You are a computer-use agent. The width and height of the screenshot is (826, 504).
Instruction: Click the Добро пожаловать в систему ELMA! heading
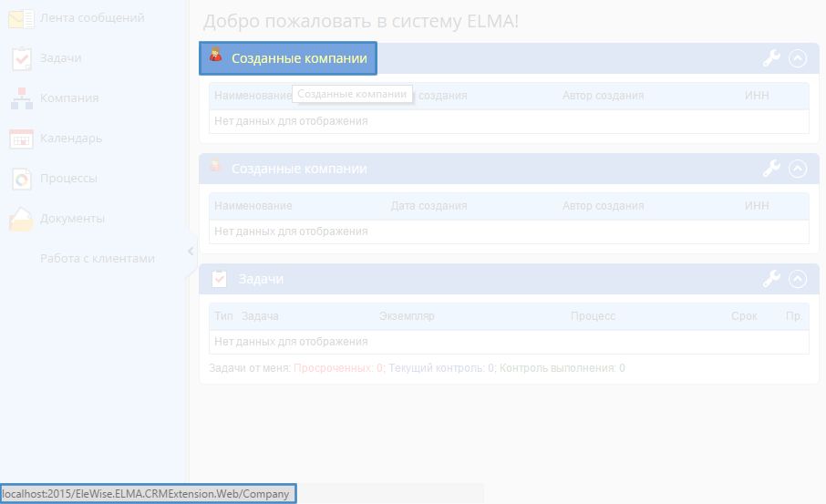pyautogui.click(x=361, y=21)
